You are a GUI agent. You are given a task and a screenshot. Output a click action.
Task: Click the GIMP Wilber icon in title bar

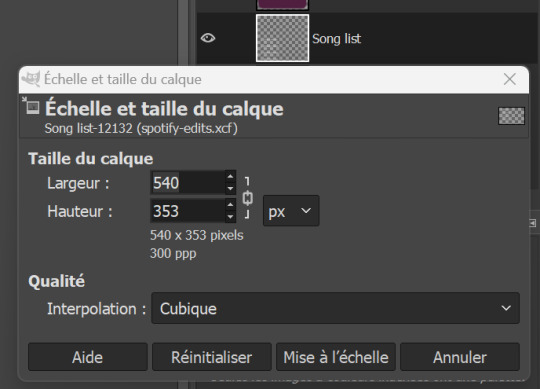(31, 79)
